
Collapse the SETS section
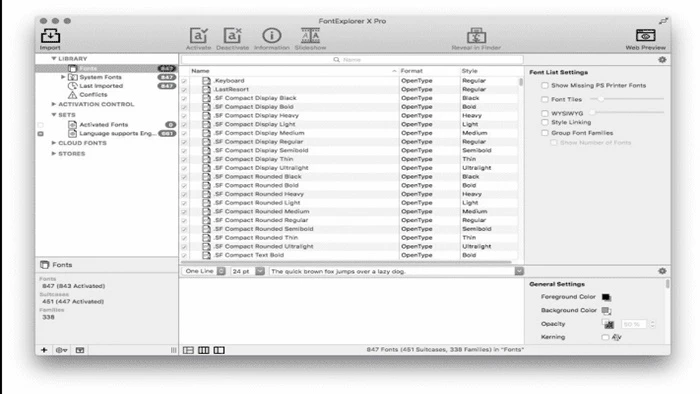[x=54, y=115]
